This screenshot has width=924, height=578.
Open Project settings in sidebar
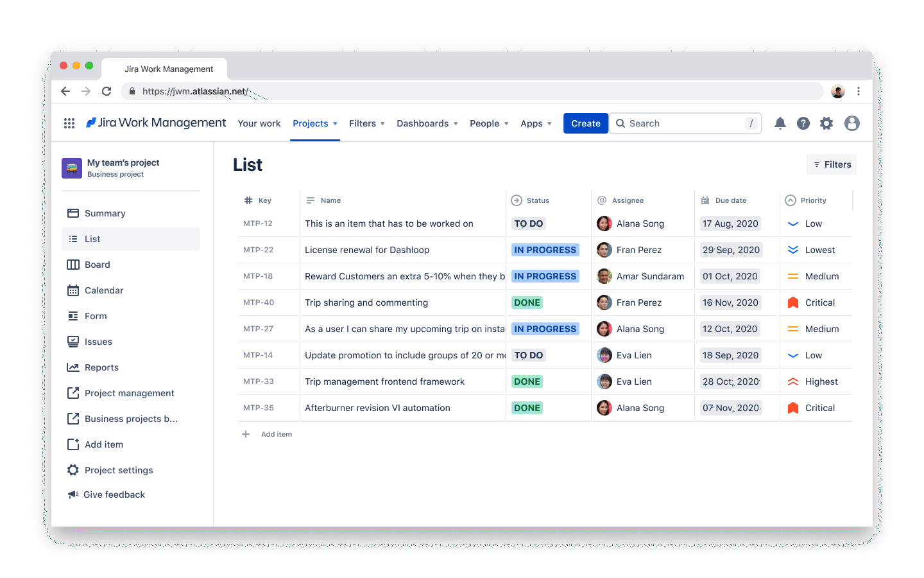(x=131, y=470)
